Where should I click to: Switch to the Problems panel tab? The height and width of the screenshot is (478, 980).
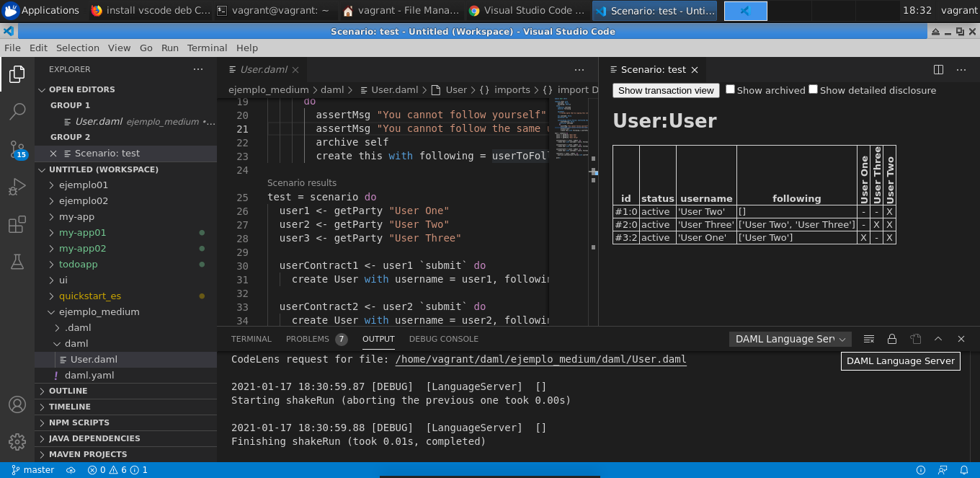[x=316, y=339]
